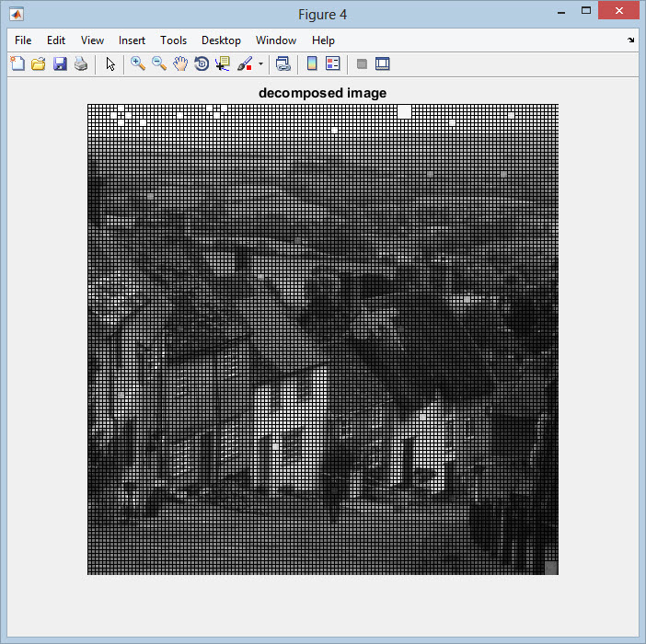Open the Window menu
This screenshot has width=646, height=644.
pyautogui.click(x=276, y=40)
